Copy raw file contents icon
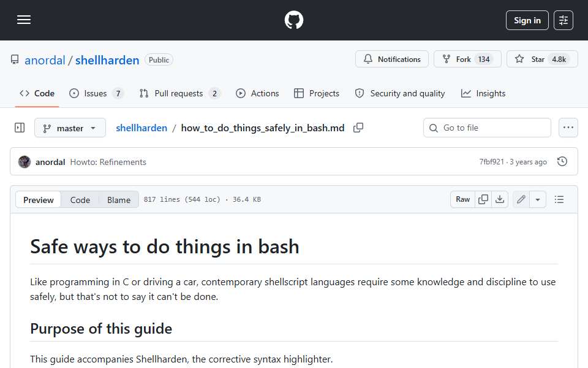This screenshot has height=368, width=588. pyautogui.click(x=483, y=199)
